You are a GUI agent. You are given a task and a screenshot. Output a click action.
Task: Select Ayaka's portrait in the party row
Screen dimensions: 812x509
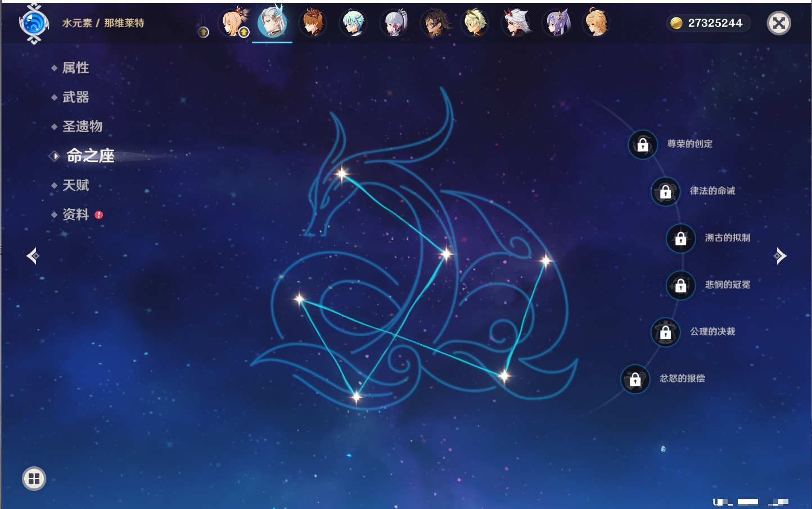point(394,23)
